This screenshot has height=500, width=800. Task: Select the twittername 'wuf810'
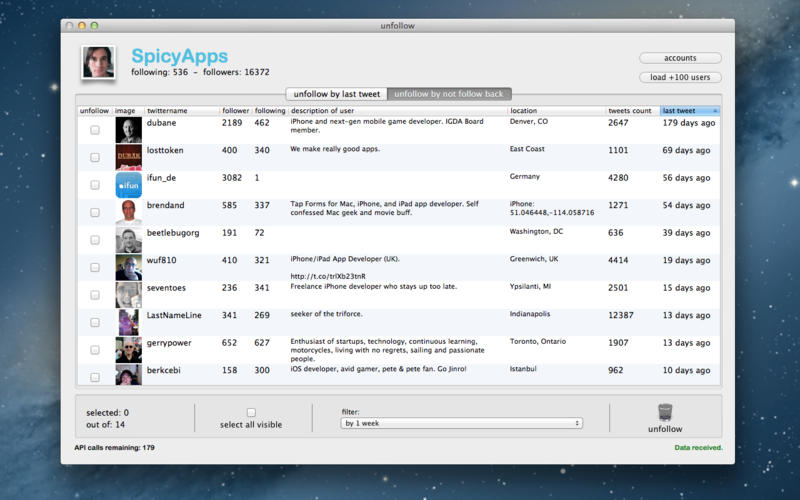point(161,260)
